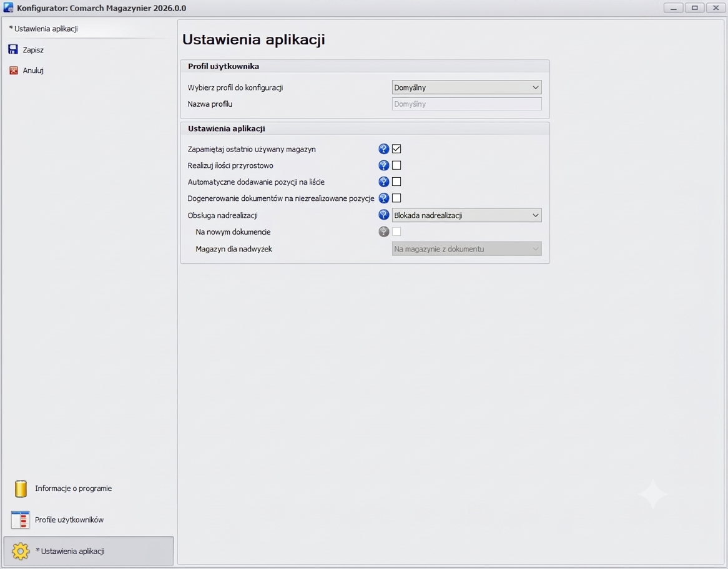Uncheck Zapamiętaj ostatnio używany magazyn
The height and width of the screenshot is (569, 728).
pos(396,149)
